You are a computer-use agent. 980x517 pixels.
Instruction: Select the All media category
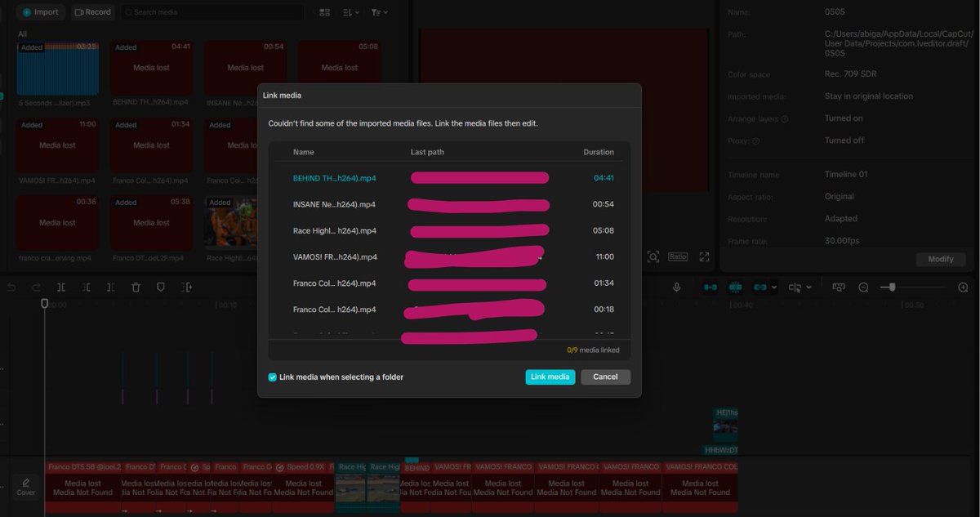[22, 34]
